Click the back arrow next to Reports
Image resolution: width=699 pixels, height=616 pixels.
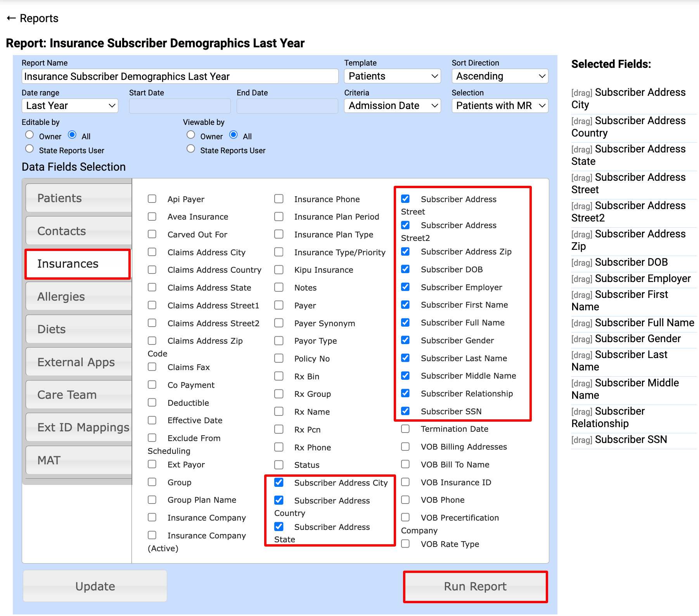11,18
